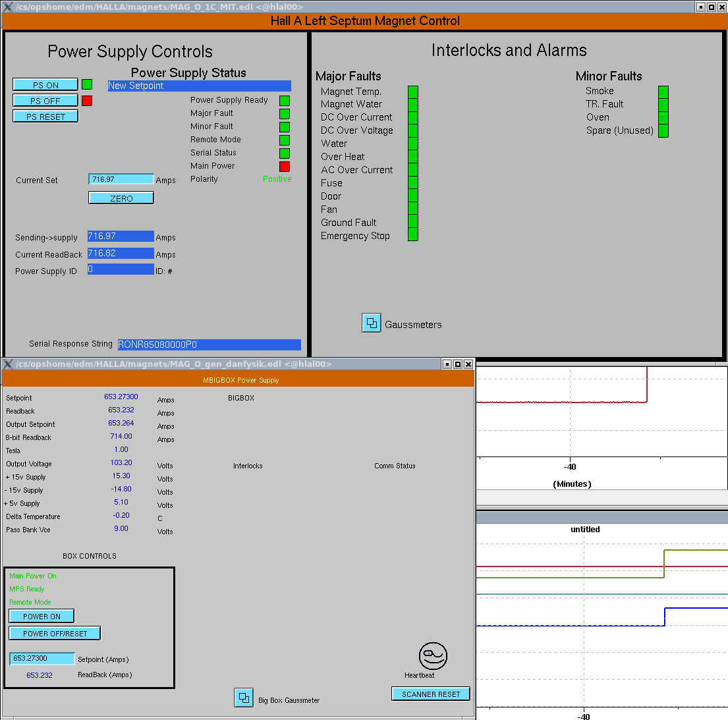Minimize the danfysik power supply window

coord(447,364)
